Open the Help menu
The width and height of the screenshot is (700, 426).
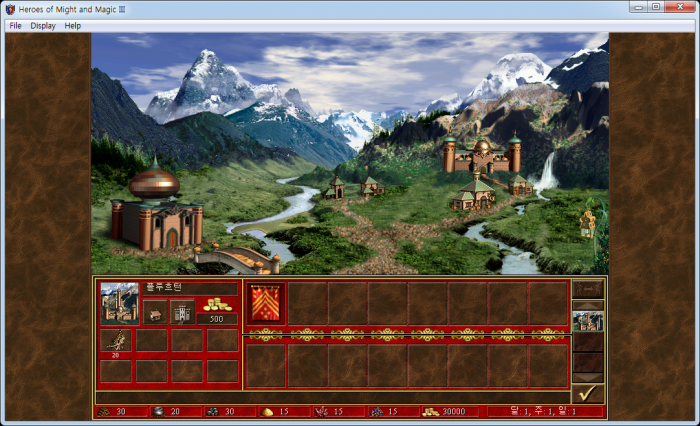tap(72, 26)
